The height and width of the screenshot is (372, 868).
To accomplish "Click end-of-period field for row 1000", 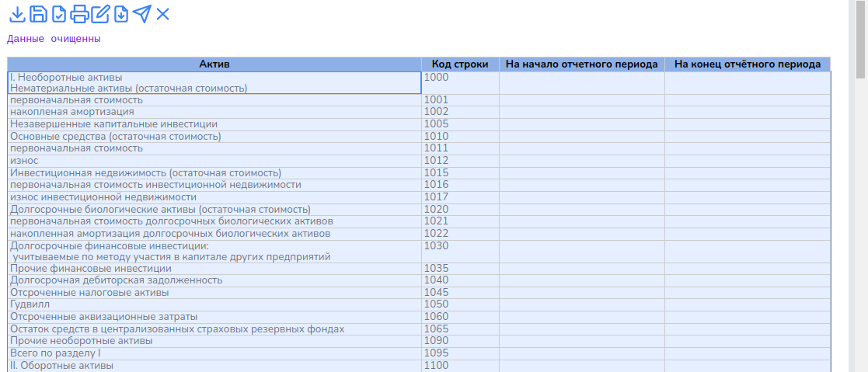I will tap(748, 82).
